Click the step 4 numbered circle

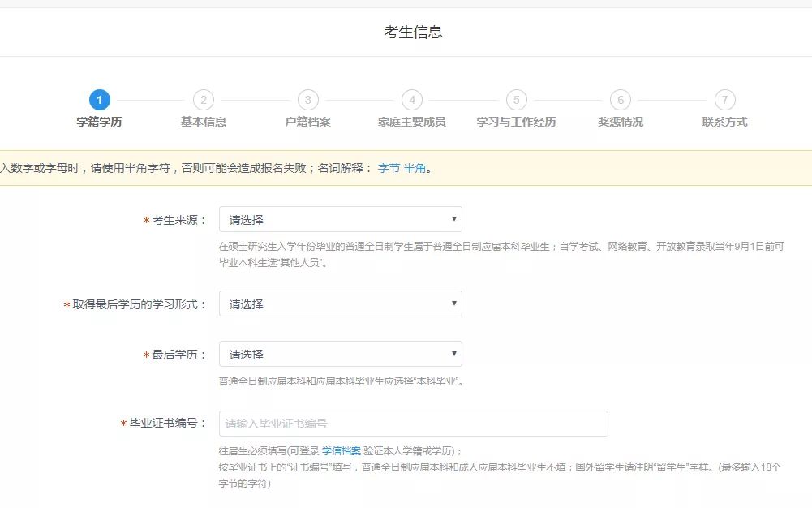pos(412,100)
